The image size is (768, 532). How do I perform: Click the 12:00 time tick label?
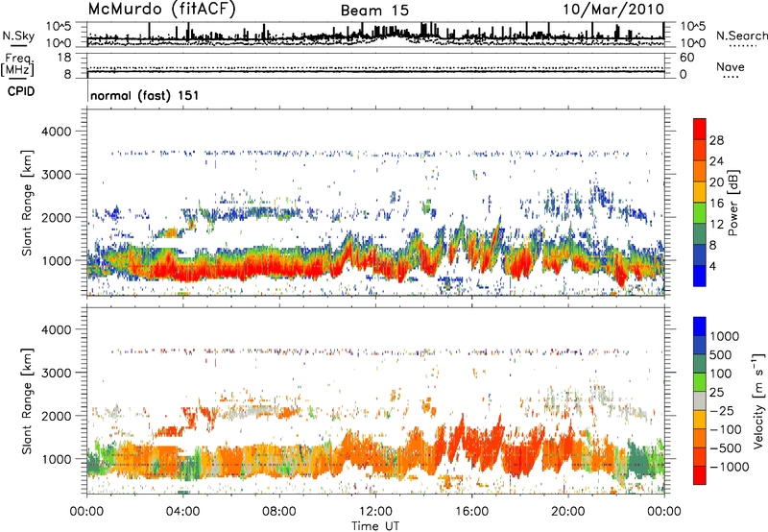click(x=375, y=512)
